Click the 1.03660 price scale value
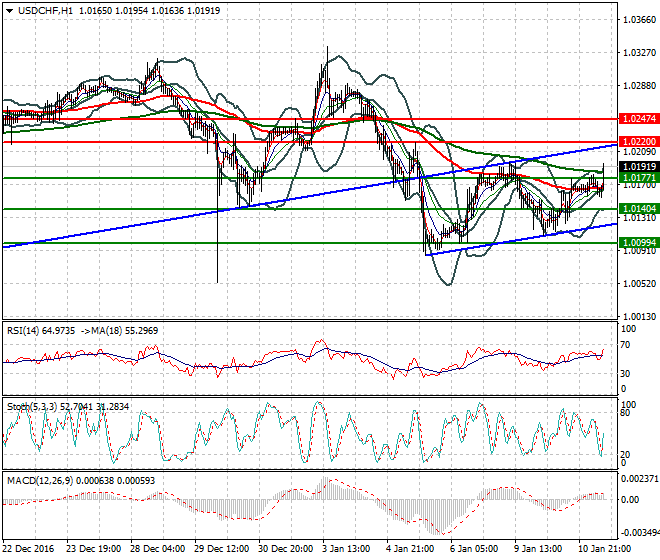Viewport: 660px width, 560px height. coord(639,20)
